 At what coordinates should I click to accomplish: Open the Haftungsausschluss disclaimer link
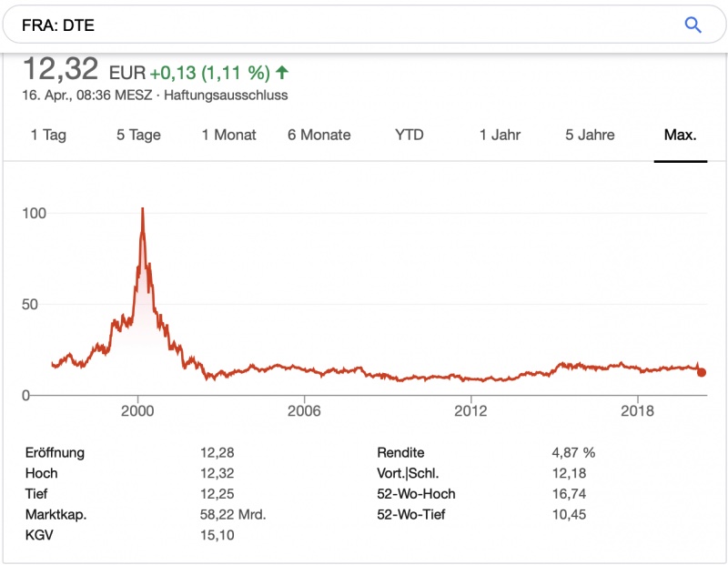(226, 95)
